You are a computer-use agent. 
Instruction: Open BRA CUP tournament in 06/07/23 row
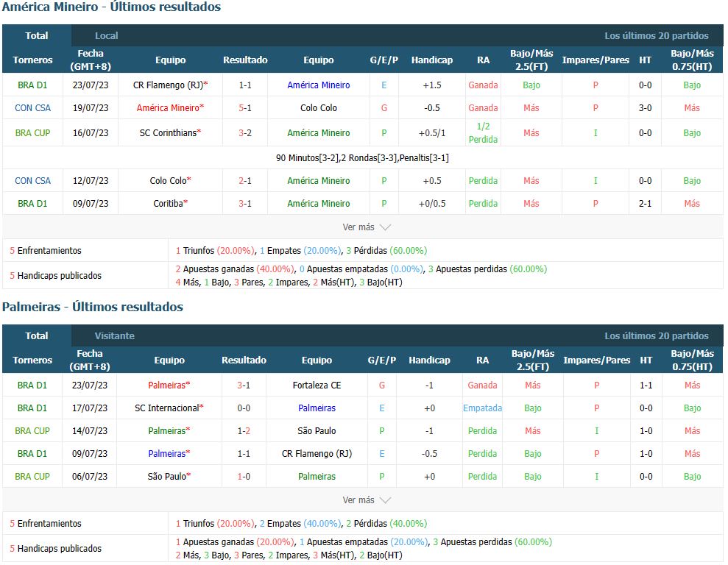coord(32,476)
